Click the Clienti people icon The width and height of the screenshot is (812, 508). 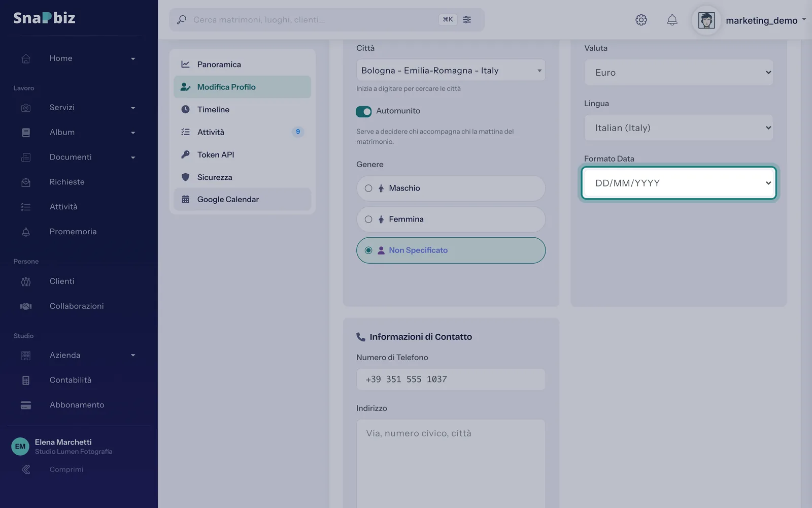click(x=26, y=281)
